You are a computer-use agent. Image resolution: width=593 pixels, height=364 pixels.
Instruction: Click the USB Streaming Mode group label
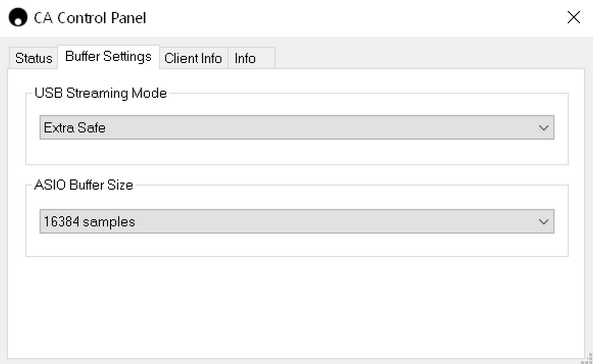point(101,93)
